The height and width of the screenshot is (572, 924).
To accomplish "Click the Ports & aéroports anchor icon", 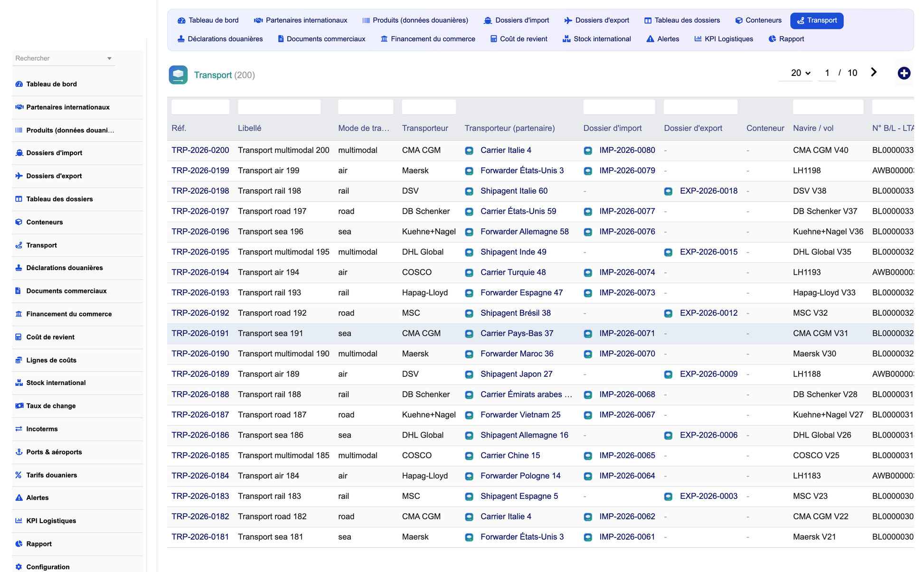I will coord(19,452).
